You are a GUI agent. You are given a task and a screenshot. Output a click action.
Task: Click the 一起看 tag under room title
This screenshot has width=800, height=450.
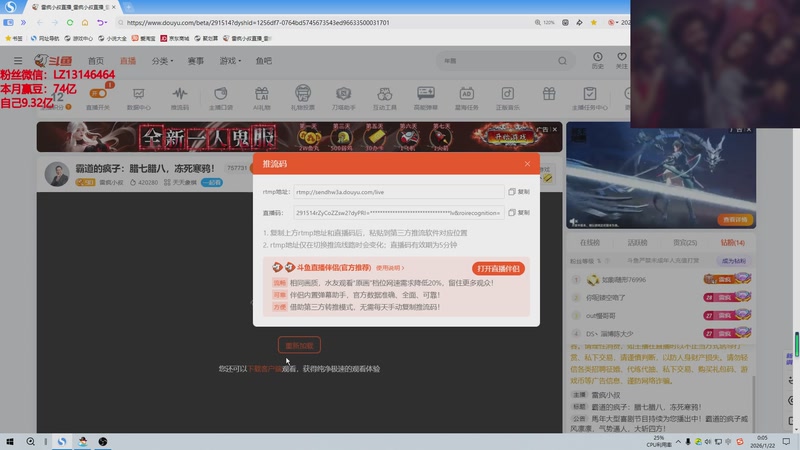click(x=211, y=182)
